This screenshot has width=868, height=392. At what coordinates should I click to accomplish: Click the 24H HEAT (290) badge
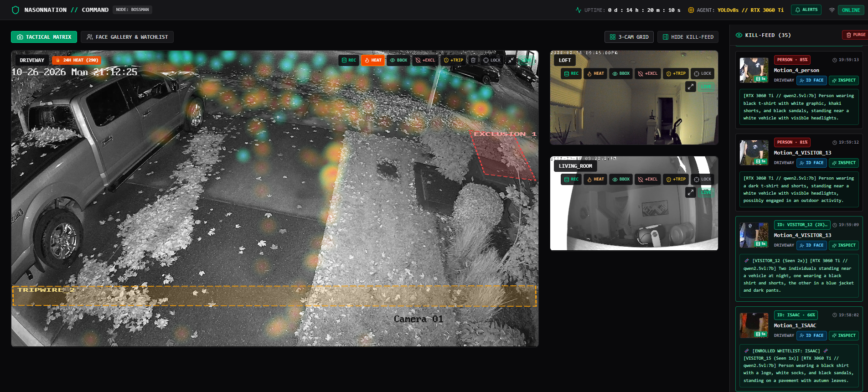click(x=77, y=60)
